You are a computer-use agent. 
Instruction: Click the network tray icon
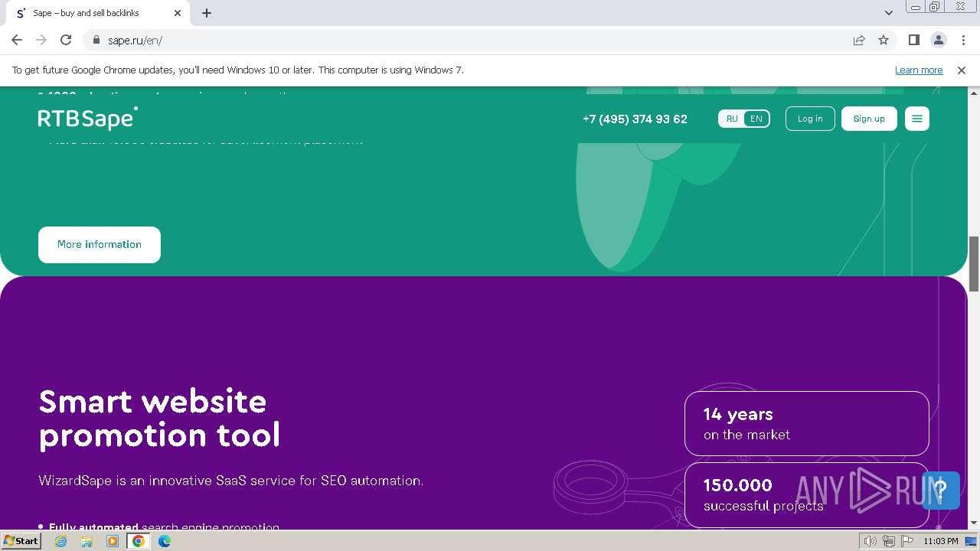tap(889, 541)
